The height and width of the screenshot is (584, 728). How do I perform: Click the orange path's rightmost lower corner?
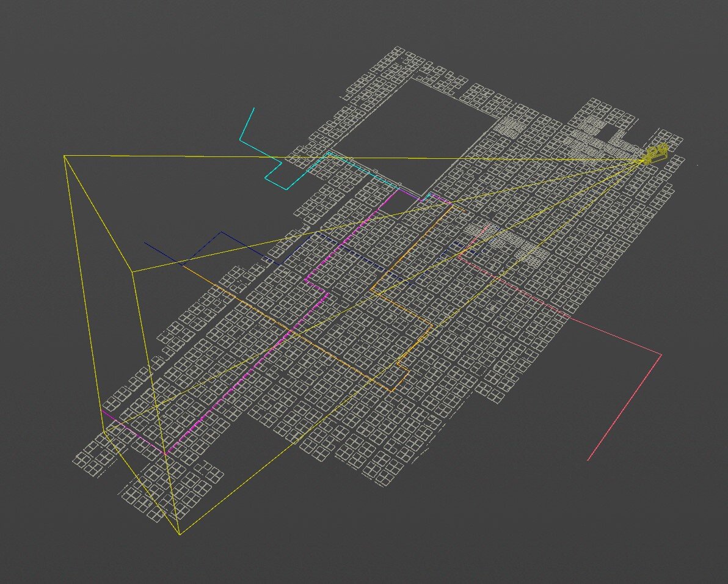click(x=432, y=326)
